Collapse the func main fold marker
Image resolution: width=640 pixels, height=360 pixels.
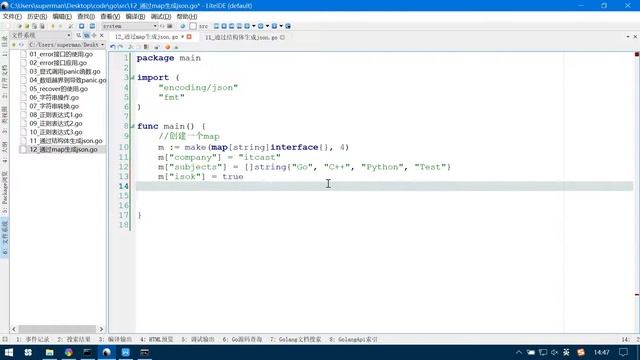pyautogui.click(x=132, y=126)
